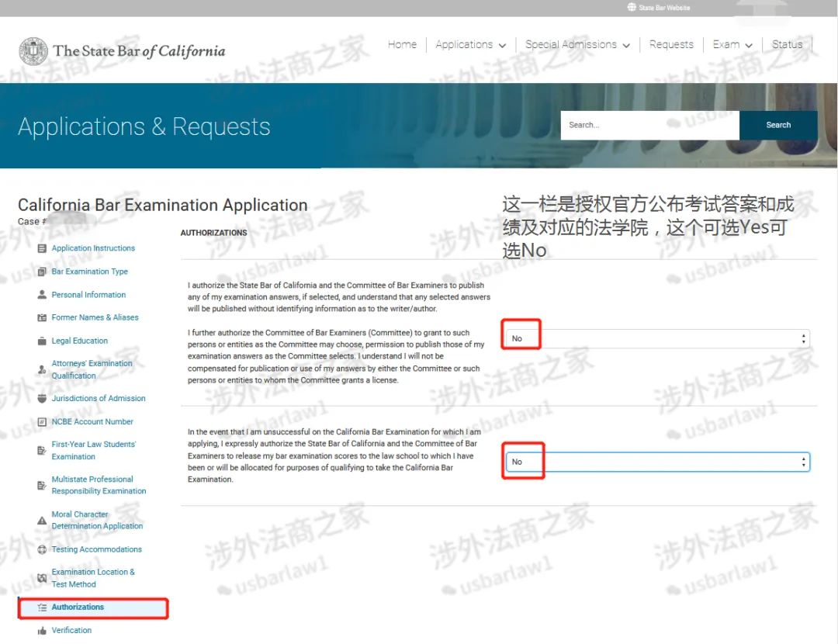
Task: Click the Authorizations checklist icon
Action: click(x=42, y=607)
